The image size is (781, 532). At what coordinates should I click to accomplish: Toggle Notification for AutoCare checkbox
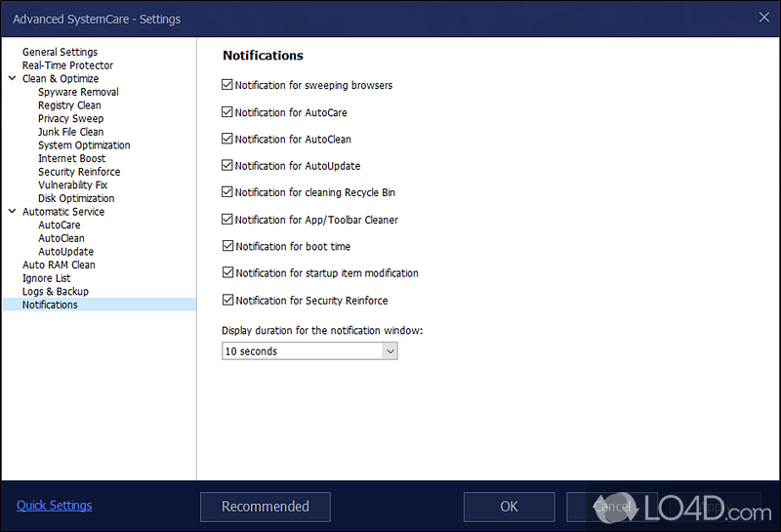[x=227, y=112]
